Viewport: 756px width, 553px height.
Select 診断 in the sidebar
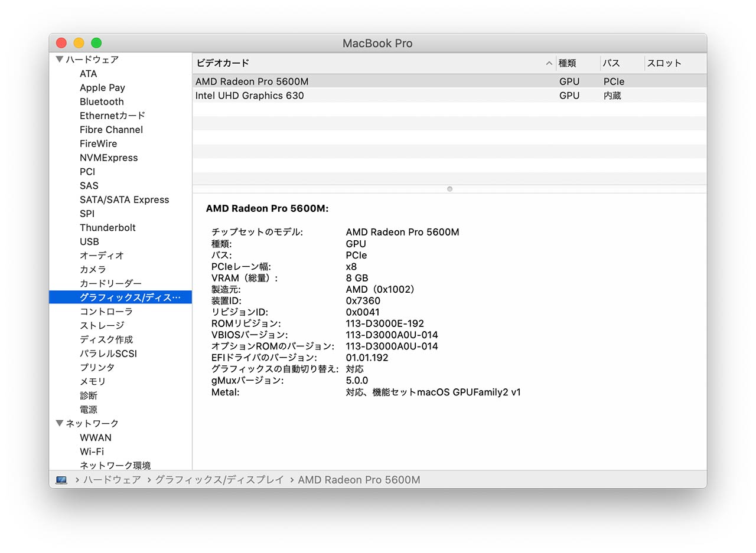tap(89, 395)
